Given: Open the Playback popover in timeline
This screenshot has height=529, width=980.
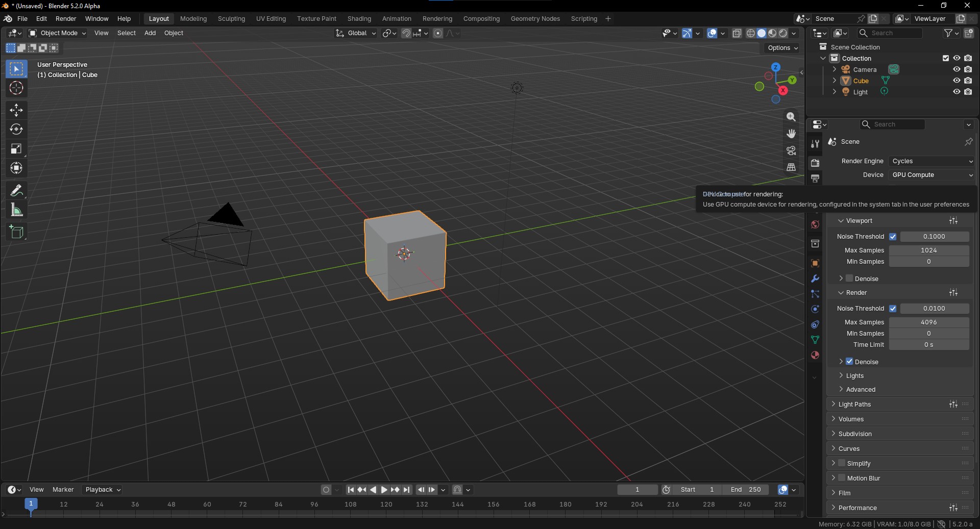Looking at the screenshot, I should coord(103,490).
